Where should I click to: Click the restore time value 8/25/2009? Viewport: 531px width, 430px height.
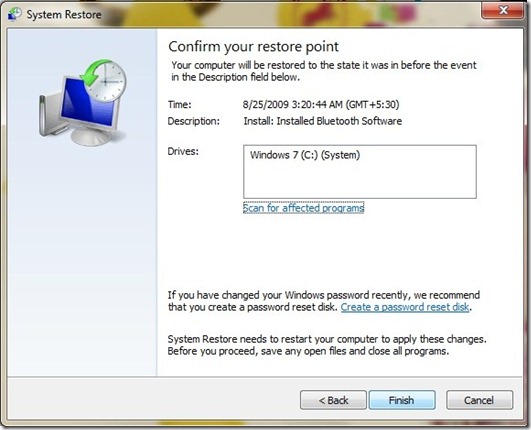pyautogui.click(x=321, y=104)
